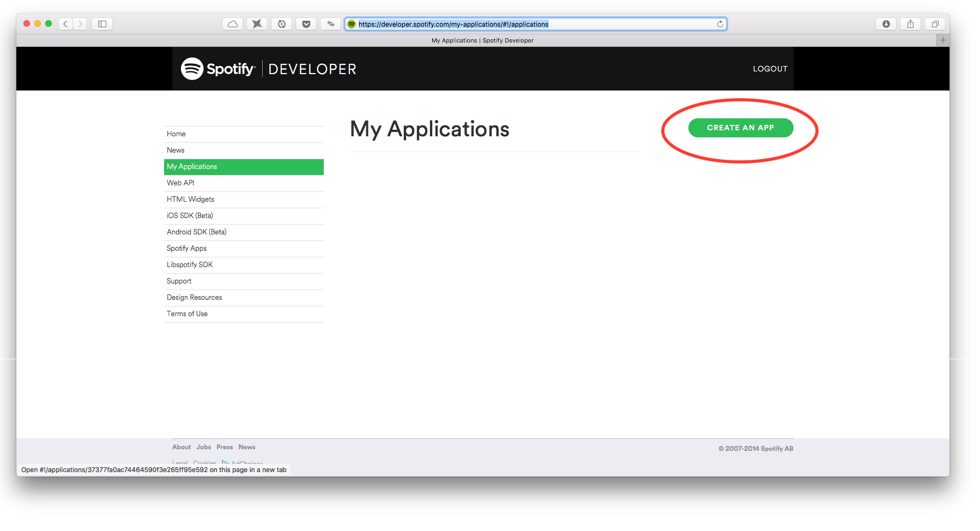Reload the page with the refresh icon
The height and width of the screenshot is (531, 980).
[720, 24]
